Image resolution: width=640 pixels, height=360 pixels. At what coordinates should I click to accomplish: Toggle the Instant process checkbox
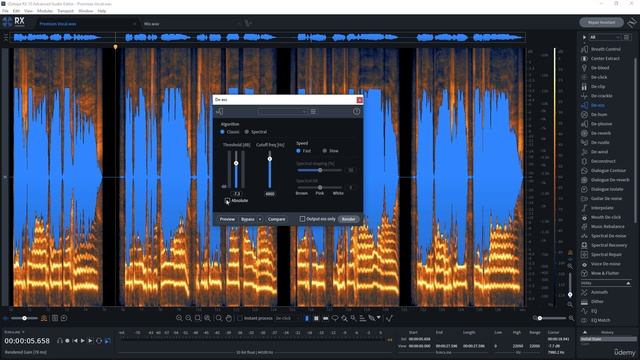point(240,318)
